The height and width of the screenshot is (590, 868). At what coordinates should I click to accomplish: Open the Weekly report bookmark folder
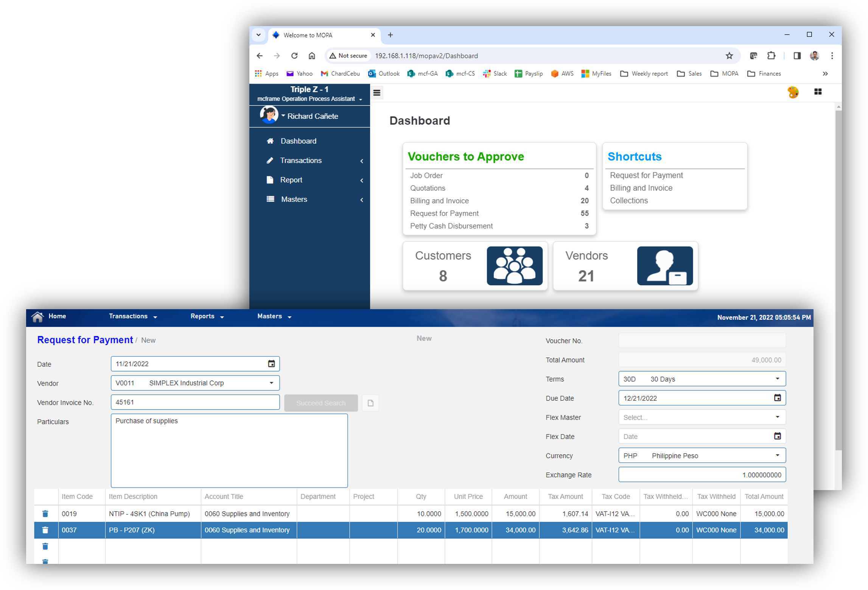(644, 73)
